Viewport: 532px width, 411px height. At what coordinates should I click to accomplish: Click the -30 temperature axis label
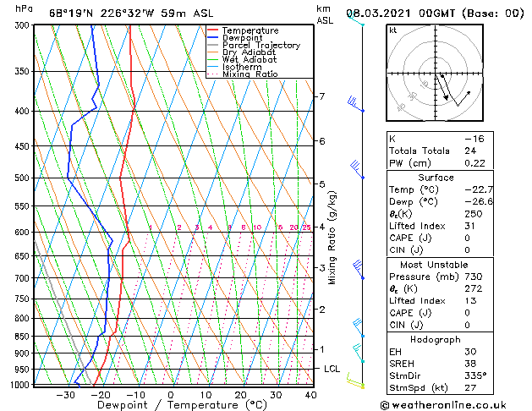point(65,396)
